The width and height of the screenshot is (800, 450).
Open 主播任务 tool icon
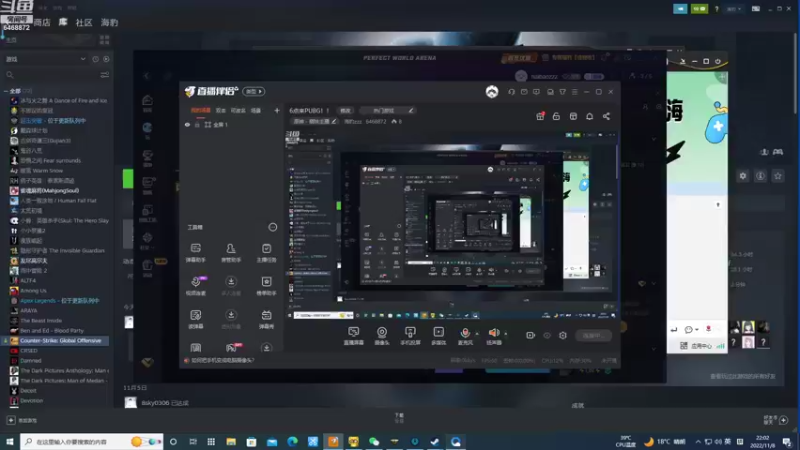[266, 253]
